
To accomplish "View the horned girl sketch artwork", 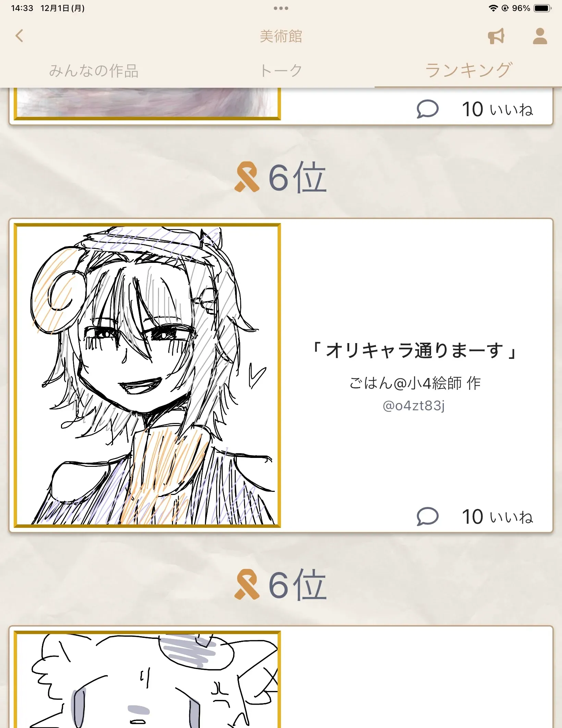I will 147,375.
